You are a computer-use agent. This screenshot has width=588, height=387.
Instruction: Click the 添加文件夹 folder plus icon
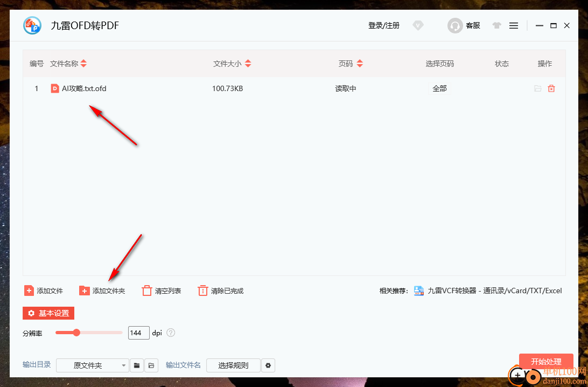click(x=85, y=291)
